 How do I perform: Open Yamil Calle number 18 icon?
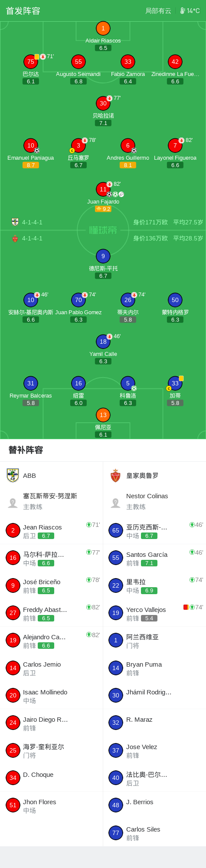[103, 342]
